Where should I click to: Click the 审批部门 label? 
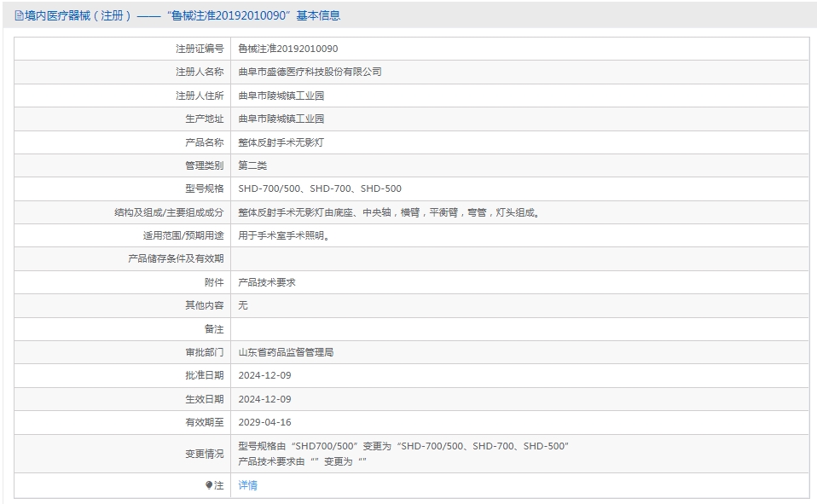point(205,352)
